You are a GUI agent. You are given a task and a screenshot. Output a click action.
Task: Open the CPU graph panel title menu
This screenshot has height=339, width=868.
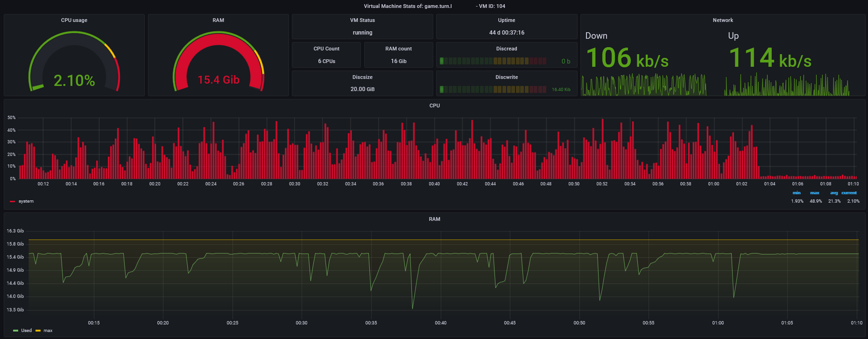(x=434, y=106)
